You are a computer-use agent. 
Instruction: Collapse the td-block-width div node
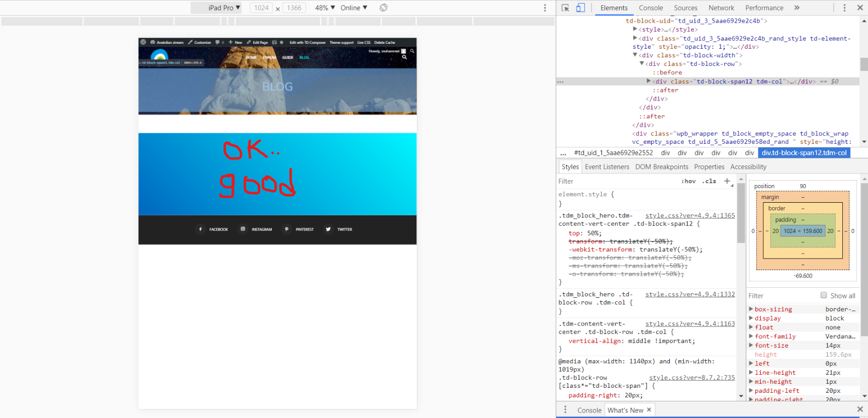coord(635,55)
